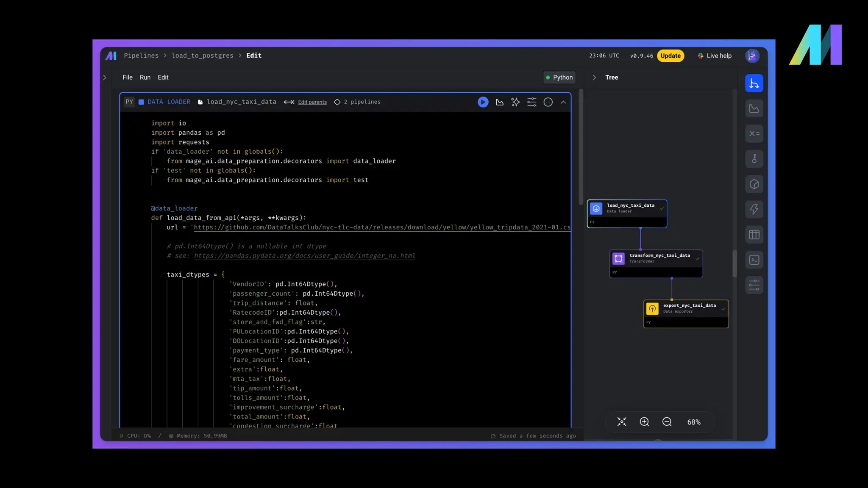Open the Variables icon in the right sidebar
The image size is (868, 488).
tap(754, 133)
